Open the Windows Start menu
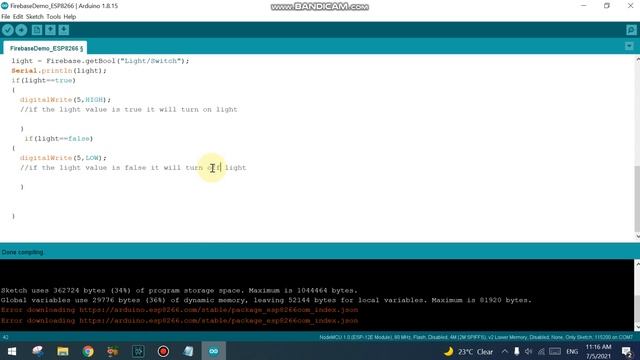The height and width of the screenshot is (360, 640). (x=12, y=351)
